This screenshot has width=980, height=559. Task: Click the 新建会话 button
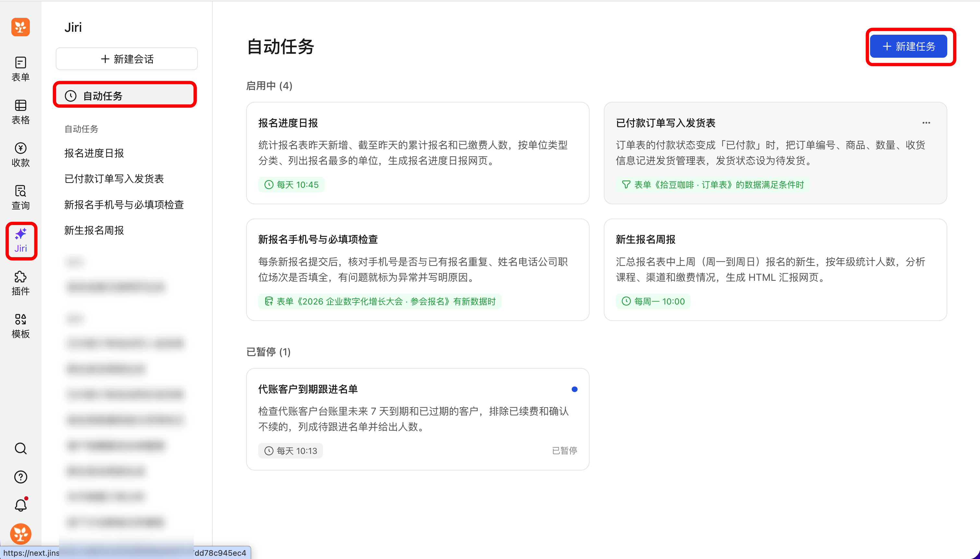tap(127, 59)
